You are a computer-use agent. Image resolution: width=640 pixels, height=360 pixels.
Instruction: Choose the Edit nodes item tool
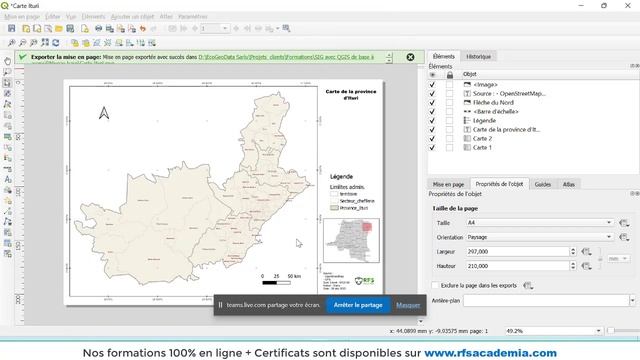(x=7, y=104)
